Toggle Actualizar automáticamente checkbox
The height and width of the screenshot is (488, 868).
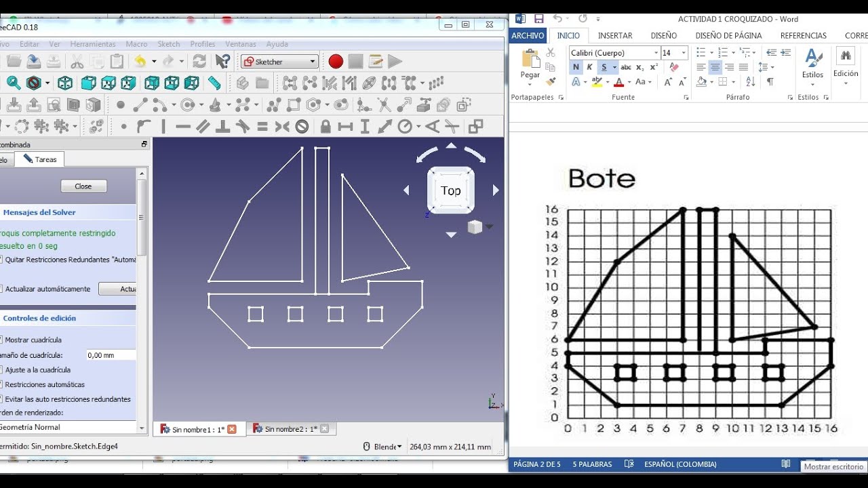pyautogui.click(x=1, y=289)
